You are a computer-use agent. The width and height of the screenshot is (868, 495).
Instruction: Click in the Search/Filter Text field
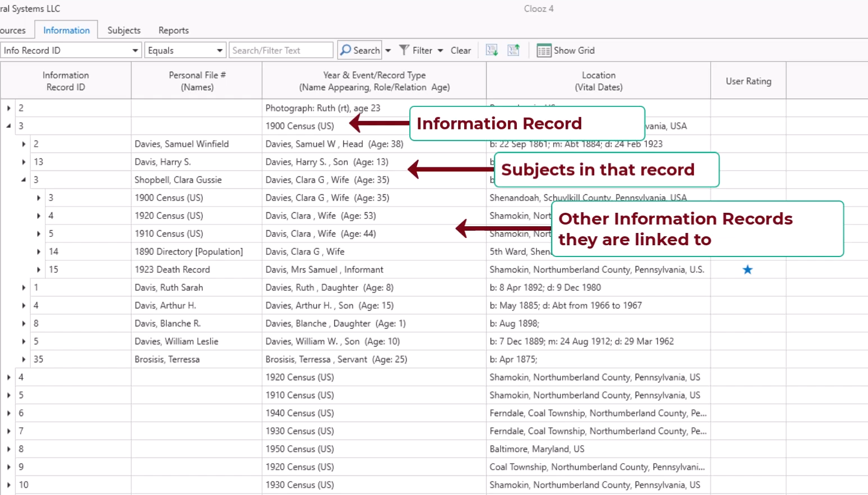click(x=281, y=50)
